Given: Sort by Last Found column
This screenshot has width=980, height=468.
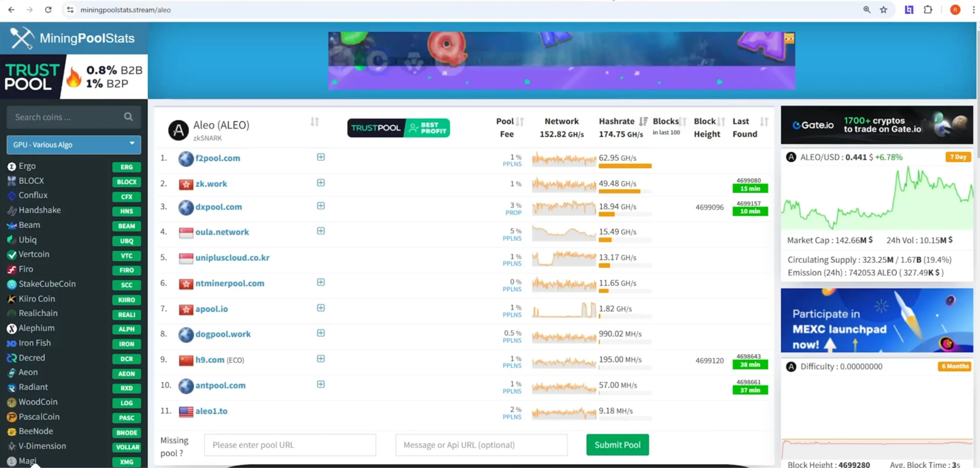Looking at the screenshot, I should (x=764, y=122).
